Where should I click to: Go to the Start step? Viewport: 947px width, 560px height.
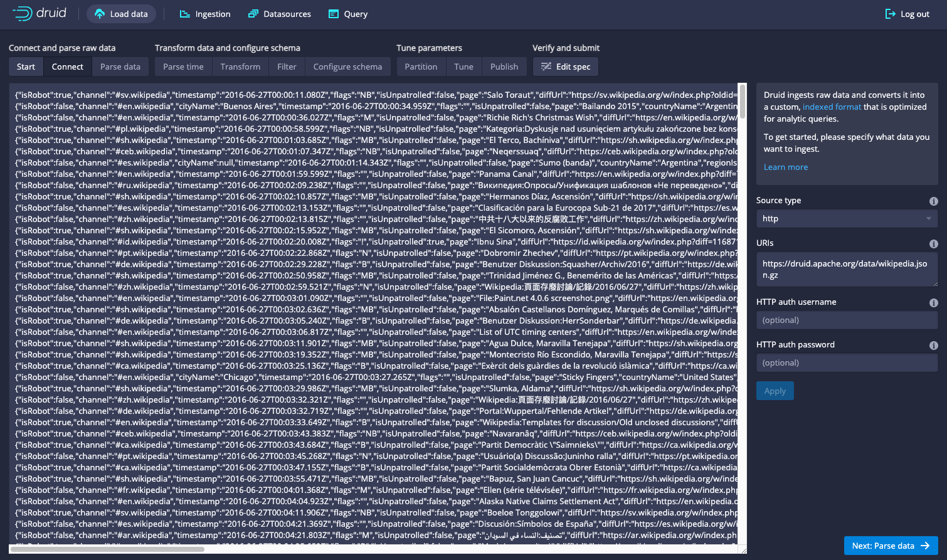(26, 66)
